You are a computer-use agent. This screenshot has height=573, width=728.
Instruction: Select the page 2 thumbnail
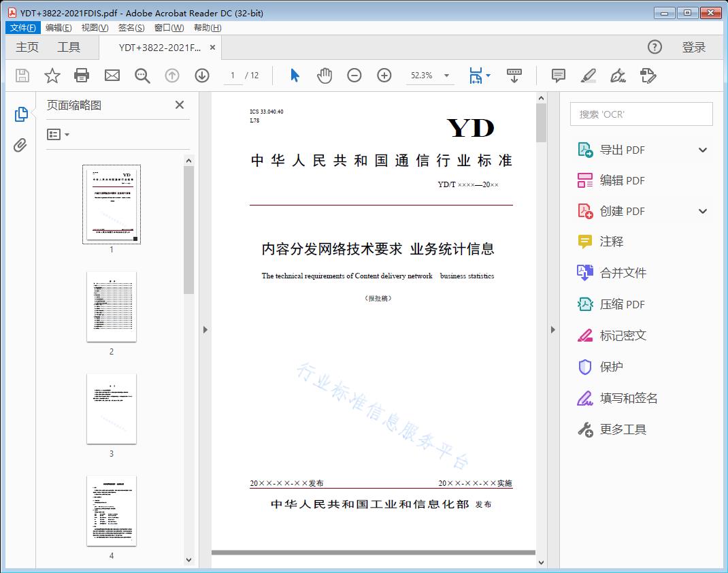[111, 307]
